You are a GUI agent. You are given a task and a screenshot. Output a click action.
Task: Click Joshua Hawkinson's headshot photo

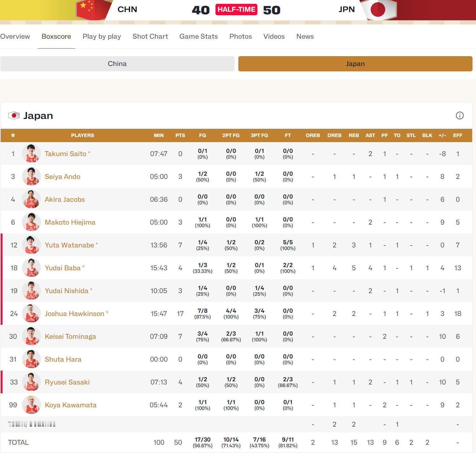tap(31, 314)
